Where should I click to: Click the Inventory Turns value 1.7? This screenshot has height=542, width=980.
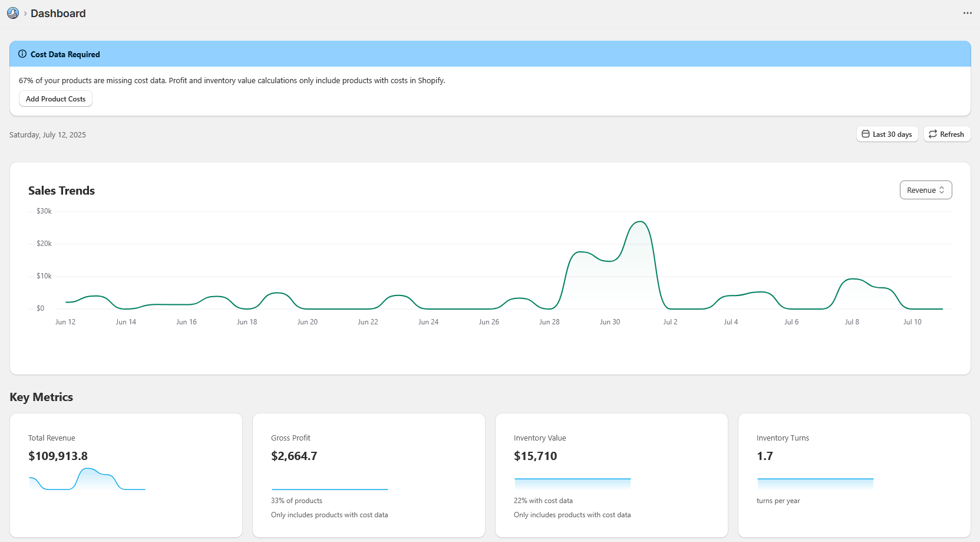click(764, 456)
